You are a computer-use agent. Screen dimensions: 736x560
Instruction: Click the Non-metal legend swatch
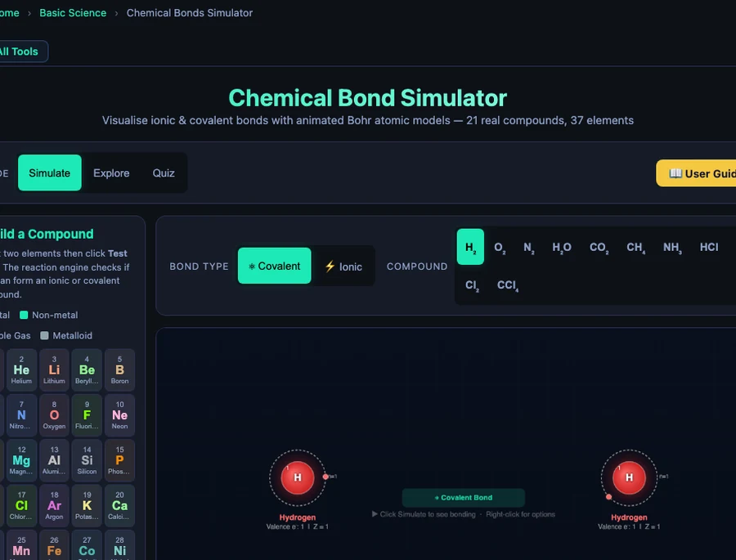[24, 315]
